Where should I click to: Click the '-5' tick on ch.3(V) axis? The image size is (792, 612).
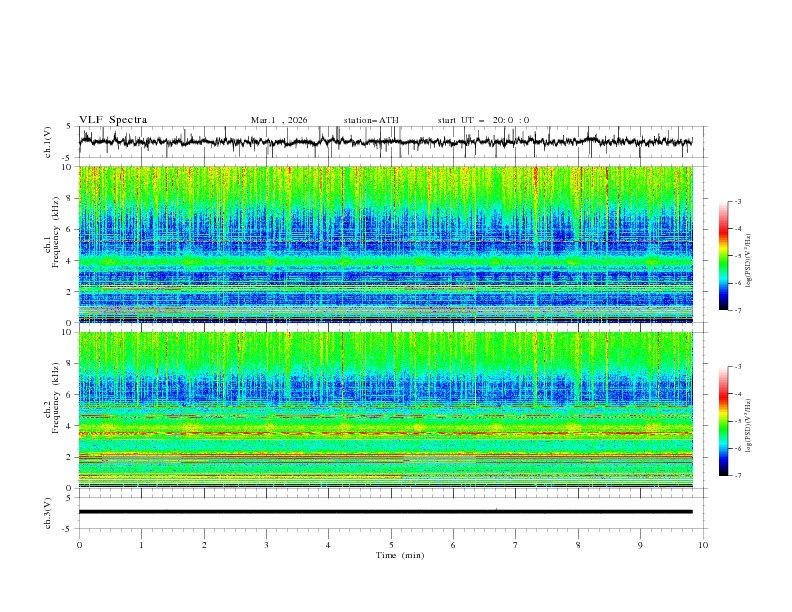click(68, 529)
